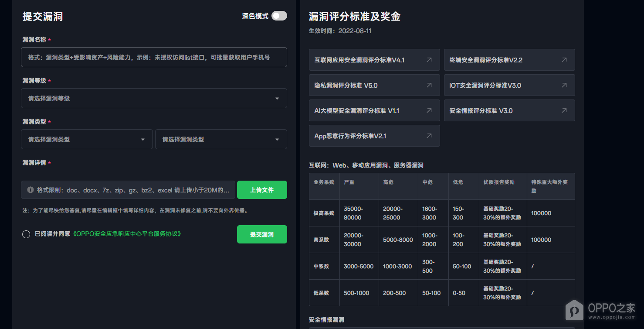Viewport: 644px width, 329px height.
Task: Click the file format restriction upload field
Action: pos(128,190)
